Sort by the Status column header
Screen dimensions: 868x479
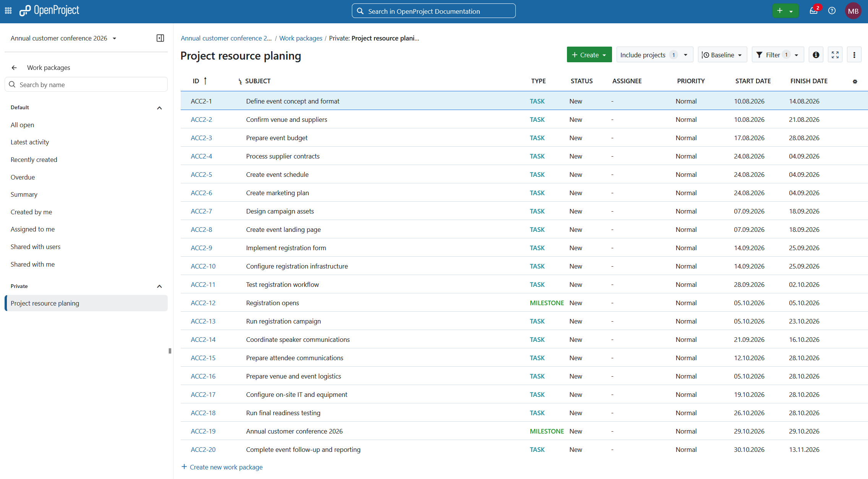[581, 81]
